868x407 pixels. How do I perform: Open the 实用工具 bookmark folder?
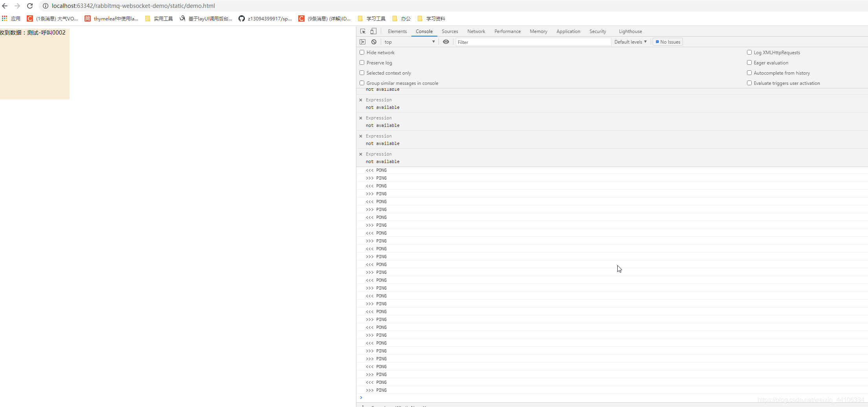coord(159,18)
